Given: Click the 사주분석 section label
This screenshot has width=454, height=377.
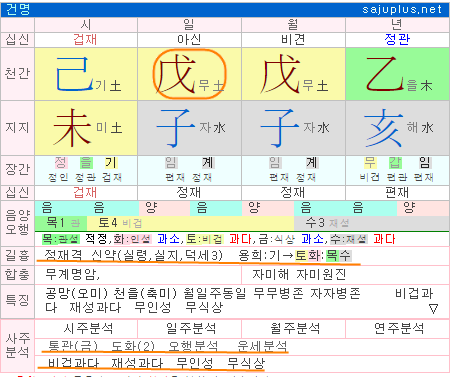Looking at the screenshot, I should click(x=17, y=345).
